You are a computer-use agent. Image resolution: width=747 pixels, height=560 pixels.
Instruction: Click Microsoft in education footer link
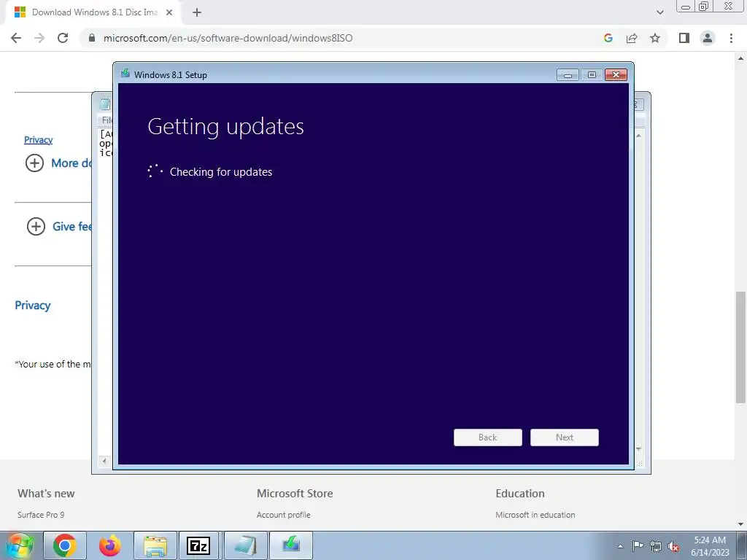pyautogui.click(x=535, y=515)
